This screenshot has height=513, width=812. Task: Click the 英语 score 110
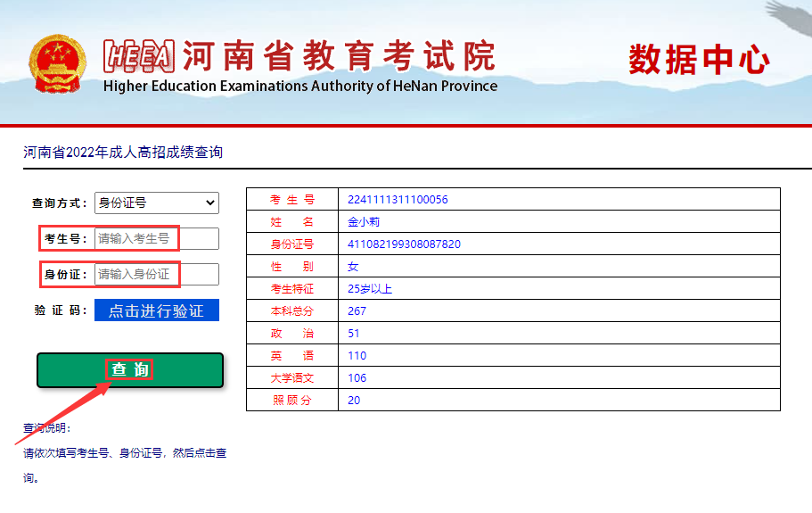pos(357,356)
